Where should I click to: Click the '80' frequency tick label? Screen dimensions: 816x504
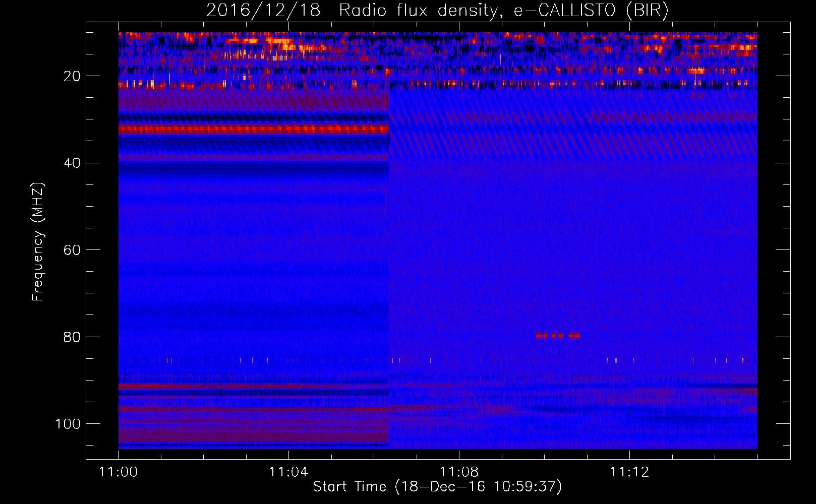72,337
